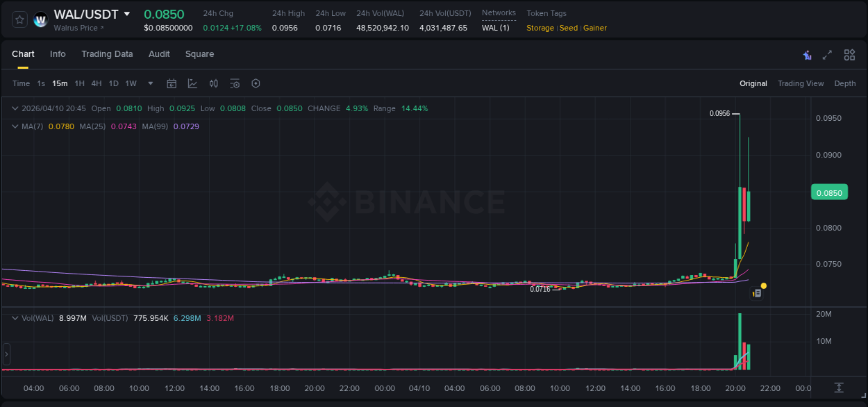
Task: Open the Seed token tag link
Action: tap(569, 28)
